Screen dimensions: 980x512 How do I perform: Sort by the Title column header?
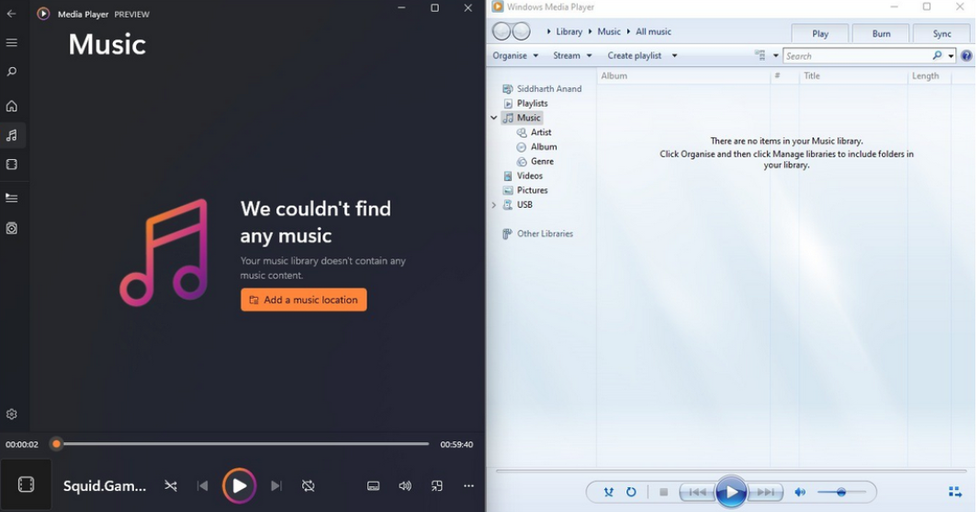coord(854,75)
